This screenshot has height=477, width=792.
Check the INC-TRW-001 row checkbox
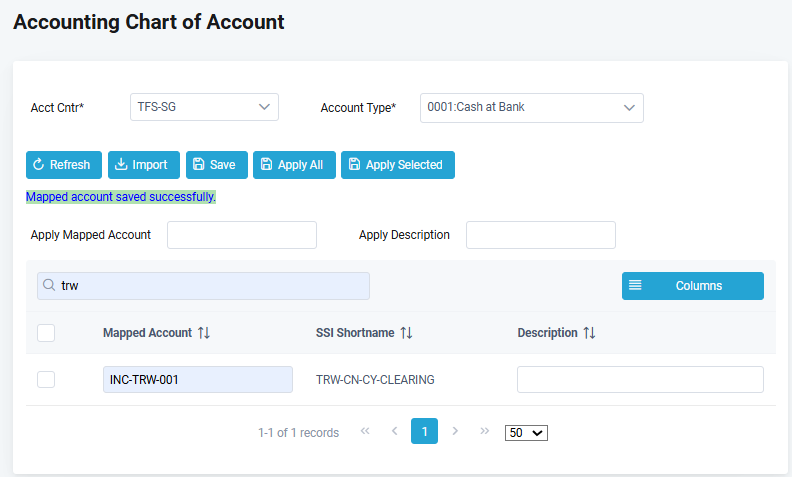pyautogui.click(x=46, y=380)
